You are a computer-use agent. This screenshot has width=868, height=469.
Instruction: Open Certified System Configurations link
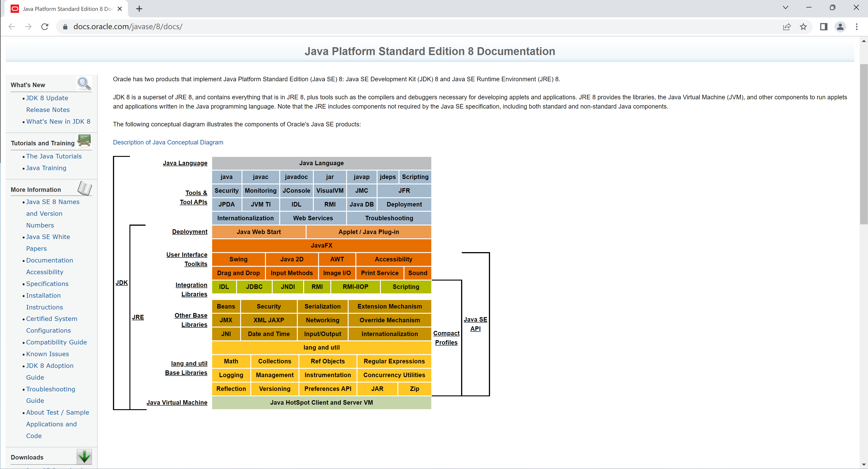pos(52,325)
